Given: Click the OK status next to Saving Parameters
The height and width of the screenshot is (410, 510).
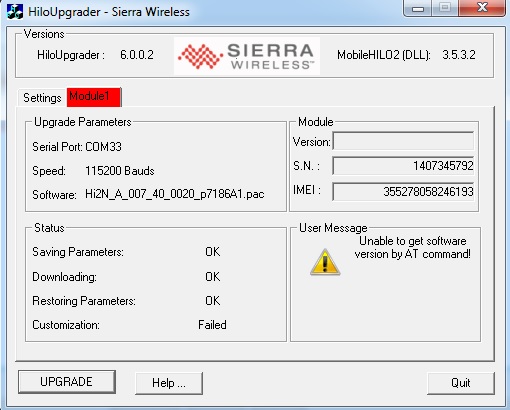Looking at the screenshot, I should tap(213, 252).
